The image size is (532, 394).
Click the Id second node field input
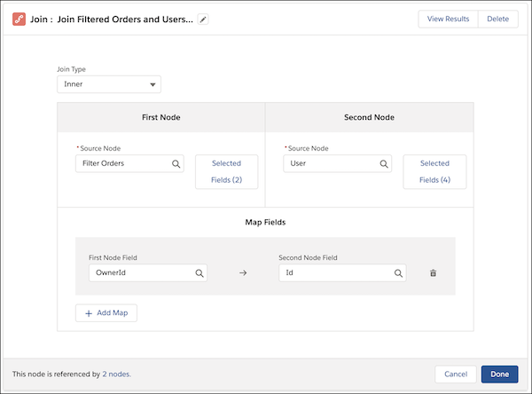pyautogui.click(x=342, y=273)
